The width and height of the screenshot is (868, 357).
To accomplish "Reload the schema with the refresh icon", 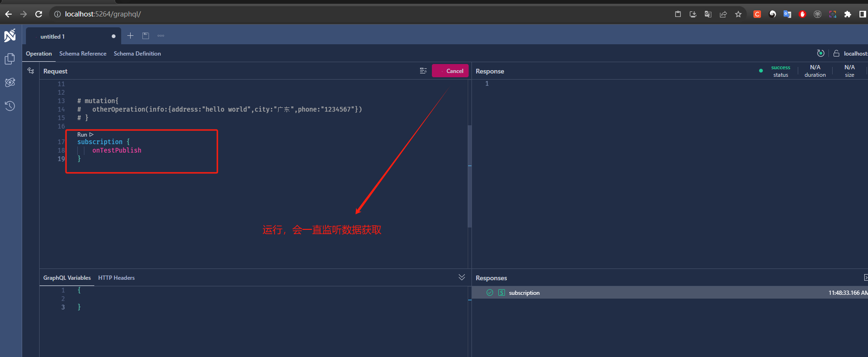I will tap(821, 53).
